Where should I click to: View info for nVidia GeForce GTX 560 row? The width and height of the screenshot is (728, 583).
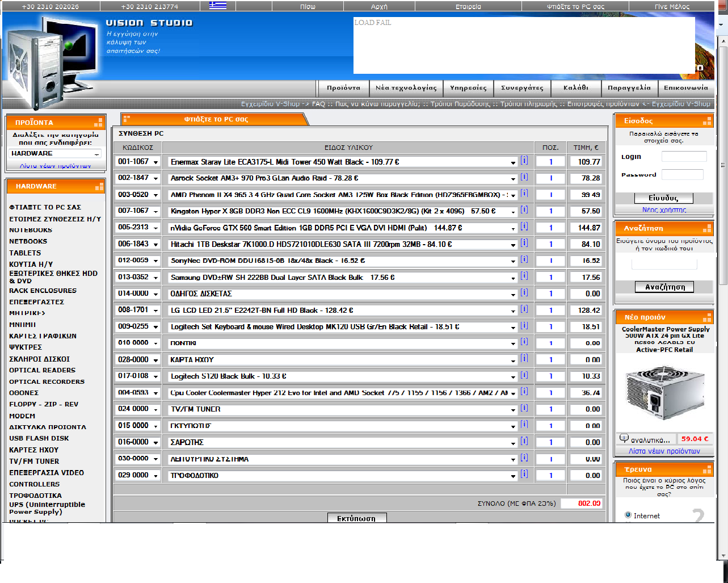[524, 227]
